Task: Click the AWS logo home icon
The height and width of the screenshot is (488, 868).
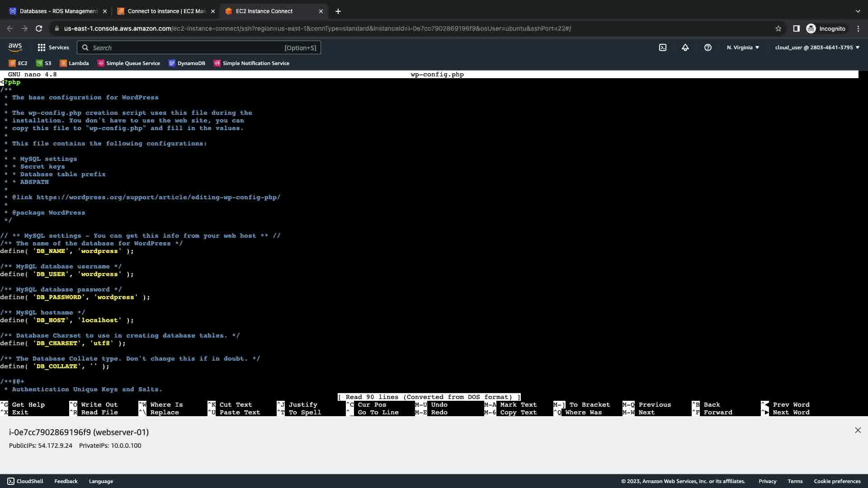Action: (x=15, y=47)
